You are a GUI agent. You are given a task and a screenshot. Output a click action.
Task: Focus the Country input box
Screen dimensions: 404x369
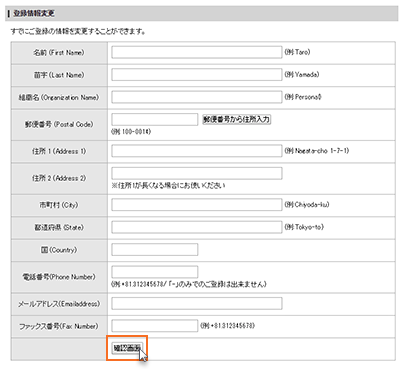(155, 249)
